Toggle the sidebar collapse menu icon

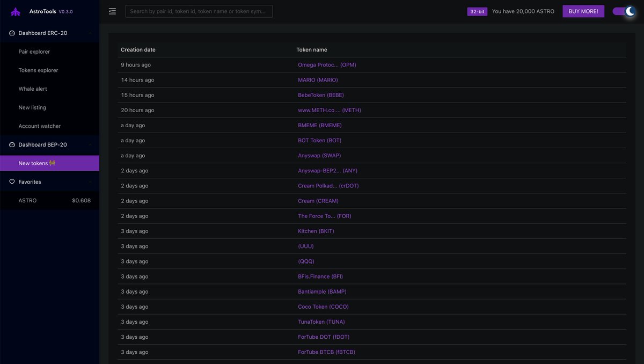[112, 11]
